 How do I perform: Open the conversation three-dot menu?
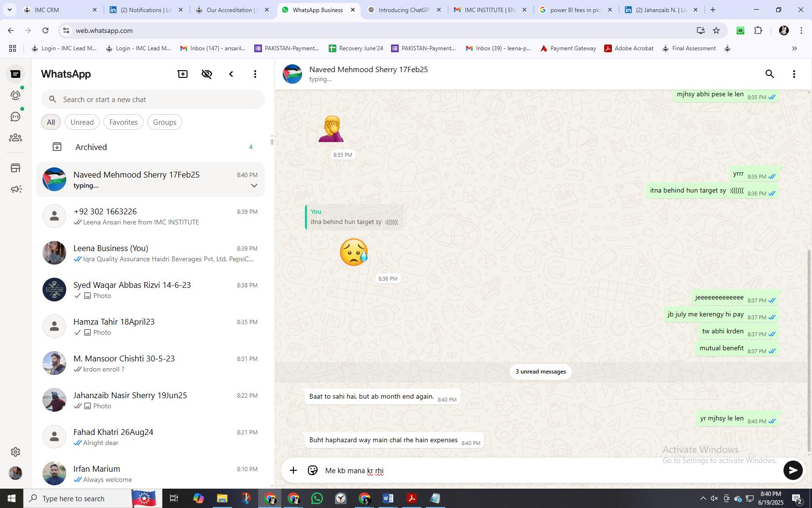tap(794, 74)
